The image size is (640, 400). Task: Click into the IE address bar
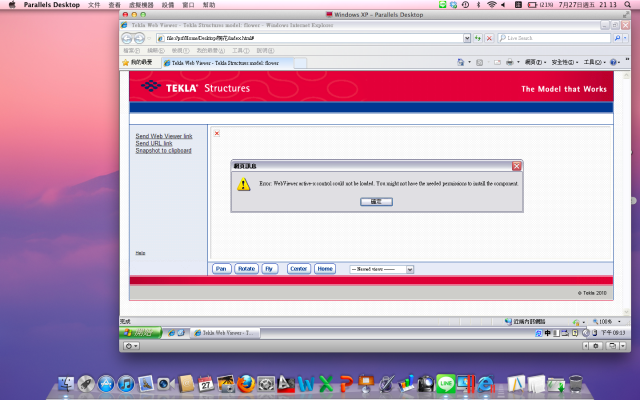(x=310, y=38)
